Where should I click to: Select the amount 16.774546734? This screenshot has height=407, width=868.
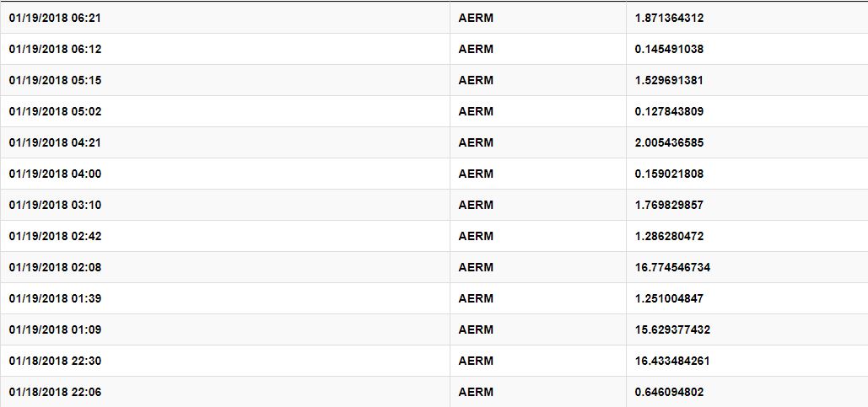672,268
